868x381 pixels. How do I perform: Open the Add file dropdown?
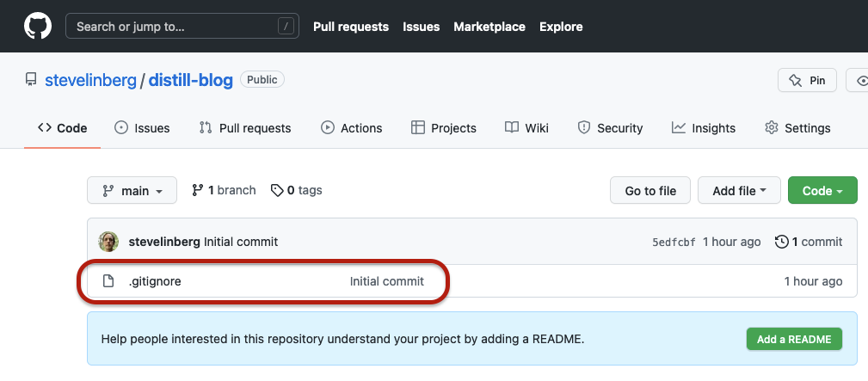click(739, 191)
